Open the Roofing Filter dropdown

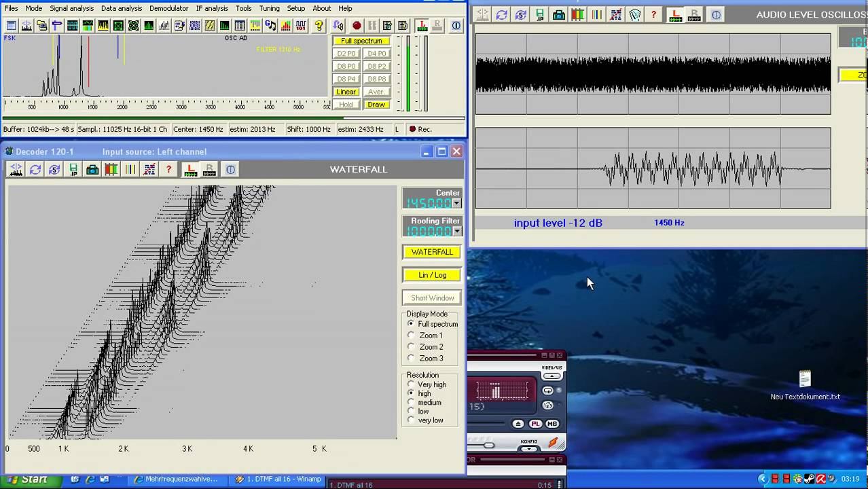tap(456, 231)
